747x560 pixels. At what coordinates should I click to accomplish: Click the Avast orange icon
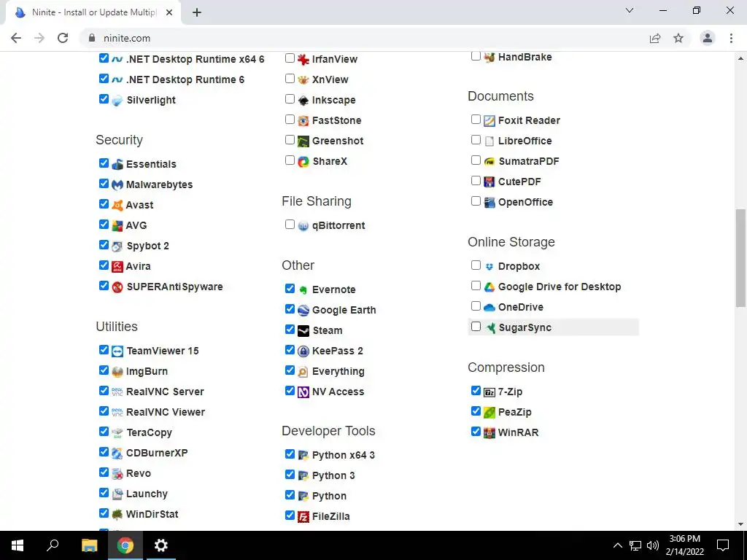tap(117, 205)
